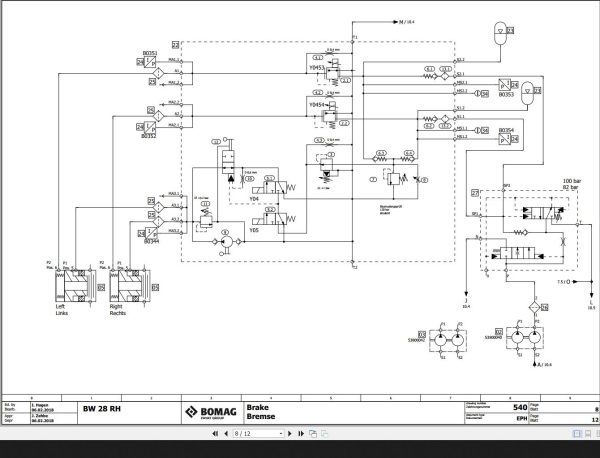Switch to single page view
Viewport: 600px width, 458px height.
click(577, 434)
